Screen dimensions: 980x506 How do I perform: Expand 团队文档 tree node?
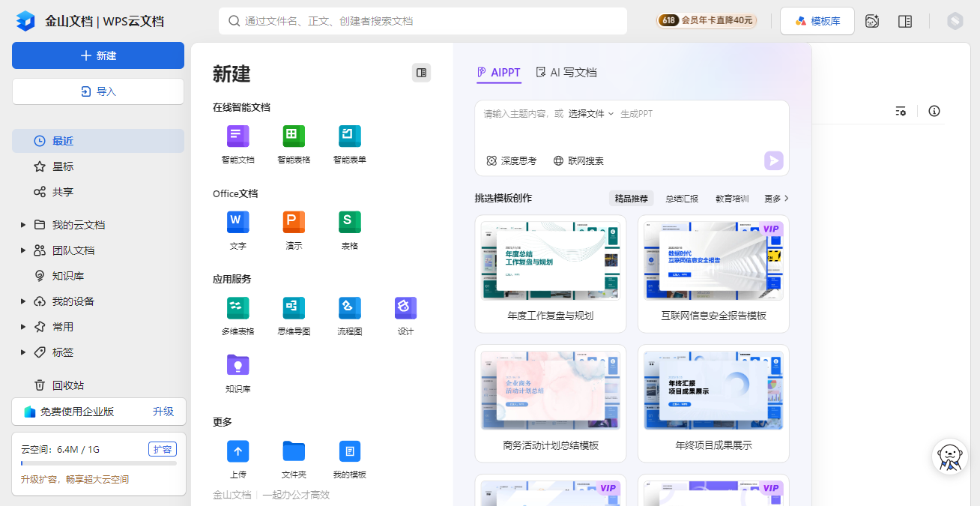tap(23, 250)
